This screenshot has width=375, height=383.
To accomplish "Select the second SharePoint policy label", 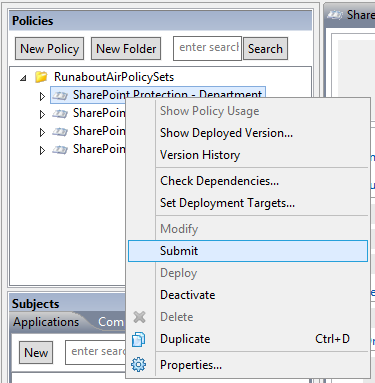I will (99, 113).
